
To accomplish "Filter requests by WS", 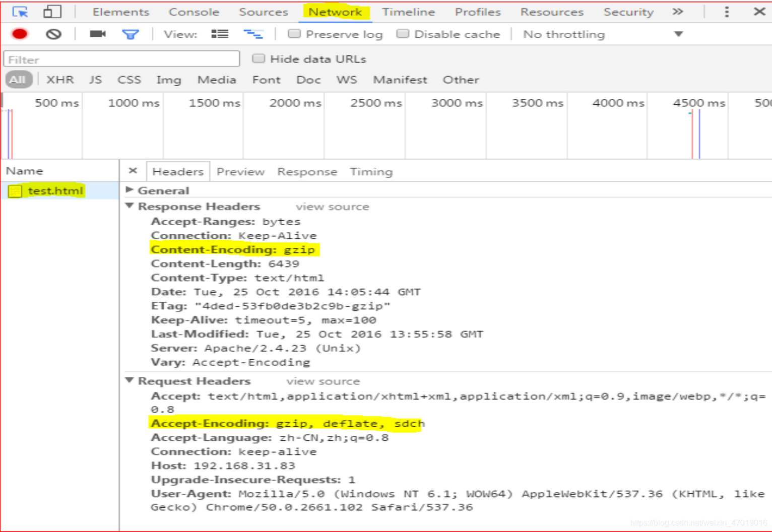I will [x=347, y=80].
